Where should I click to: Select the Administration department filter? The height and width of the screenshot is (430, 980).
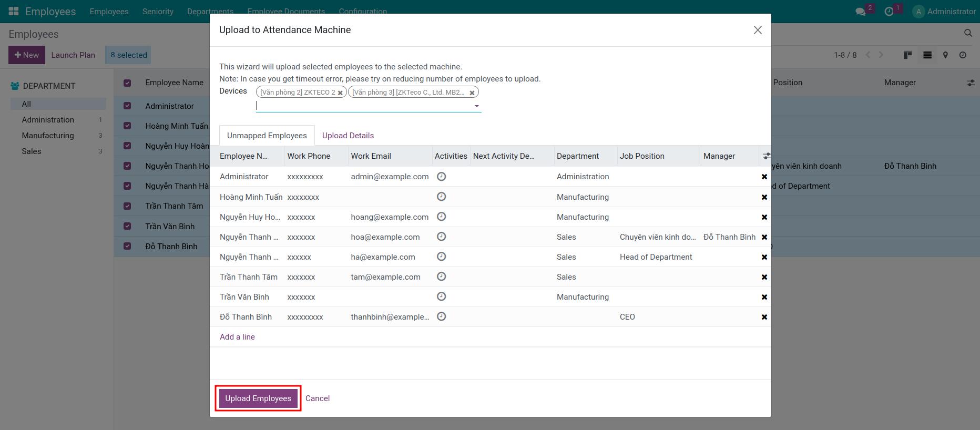pyautogui.click(x=58, y=120)
